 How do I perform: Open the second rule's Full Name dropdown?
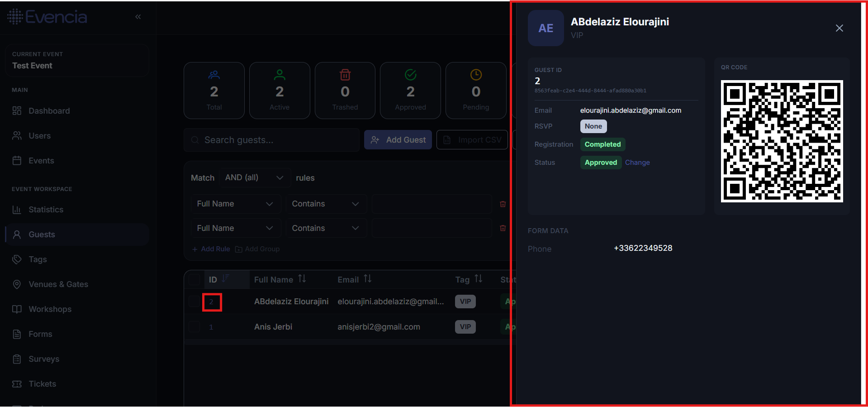pos(236,228)
